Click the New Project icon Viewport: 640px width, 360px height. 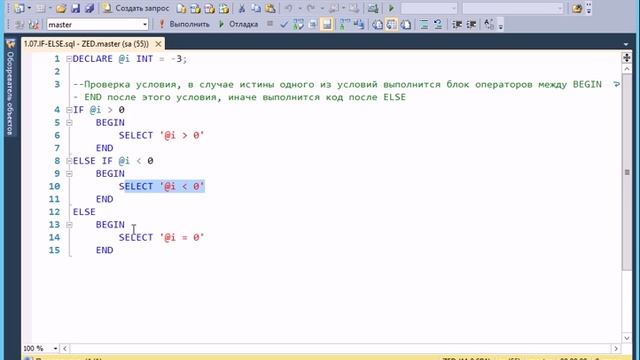(19, 8)
